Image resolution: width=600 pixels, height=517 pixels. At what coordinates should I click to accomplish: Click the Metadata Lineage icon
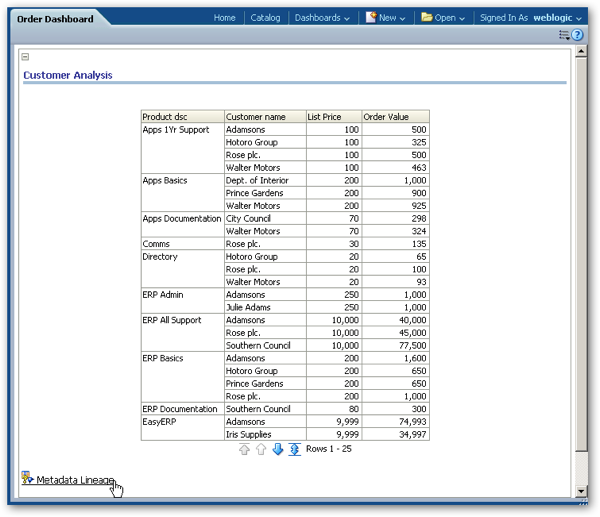tap(27, 477)
